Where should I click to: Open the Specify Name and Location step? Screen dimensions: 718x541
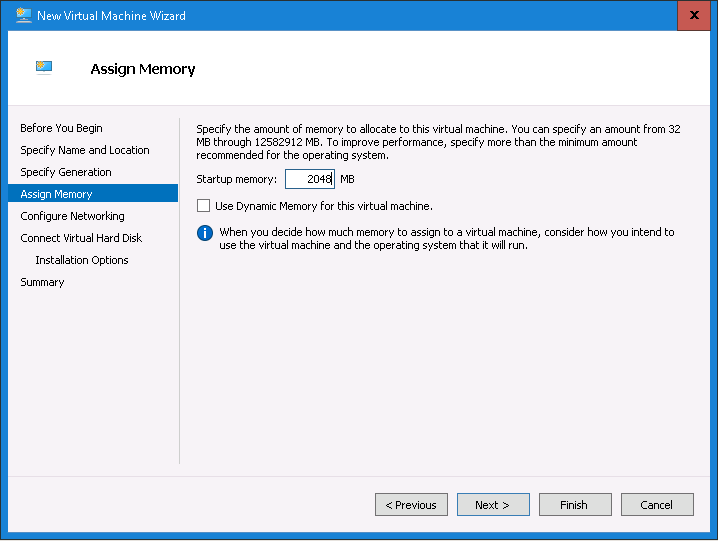[x=85, y=150]
